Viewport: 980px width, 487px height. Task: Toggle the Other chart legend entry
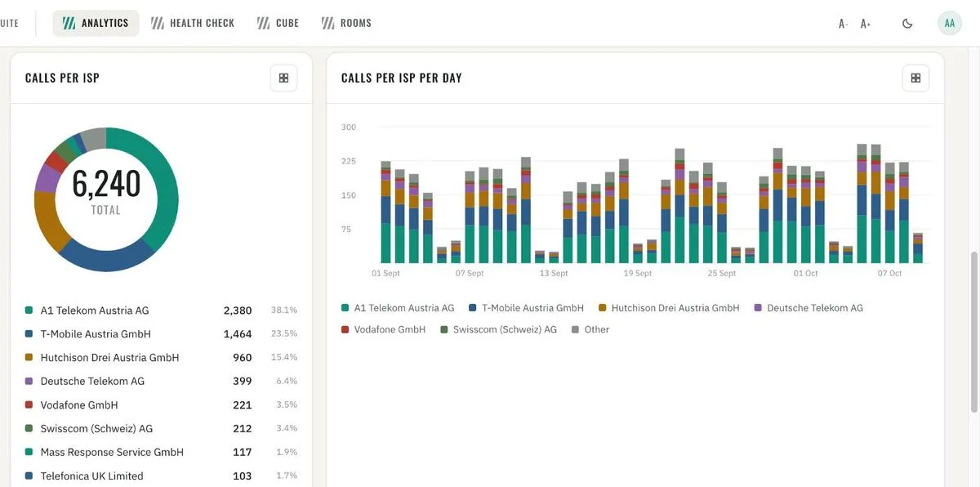coord(590,329)
